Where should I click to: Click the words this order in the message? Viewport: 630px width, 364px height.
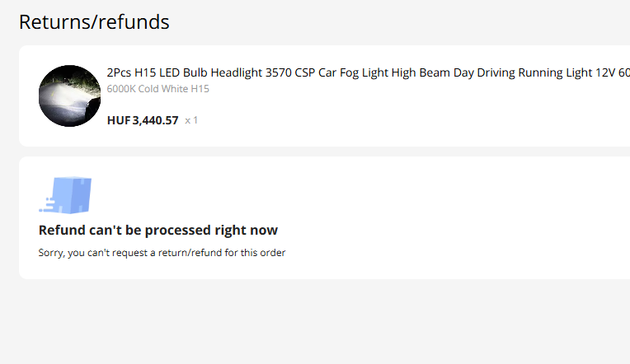[x=263, y=253]
